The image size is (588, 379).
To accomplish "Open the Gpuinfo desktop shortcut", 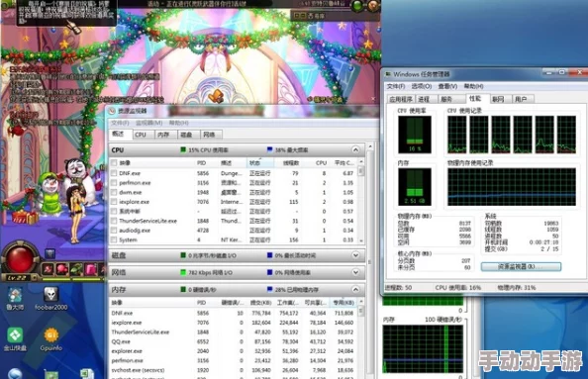I will [51, 338].
